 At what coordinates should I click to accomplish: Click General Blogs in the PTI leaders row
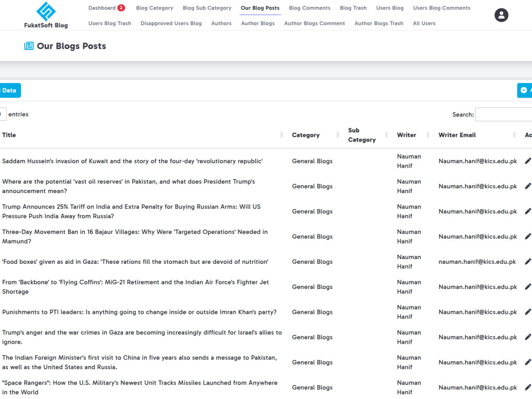[312, 312]
